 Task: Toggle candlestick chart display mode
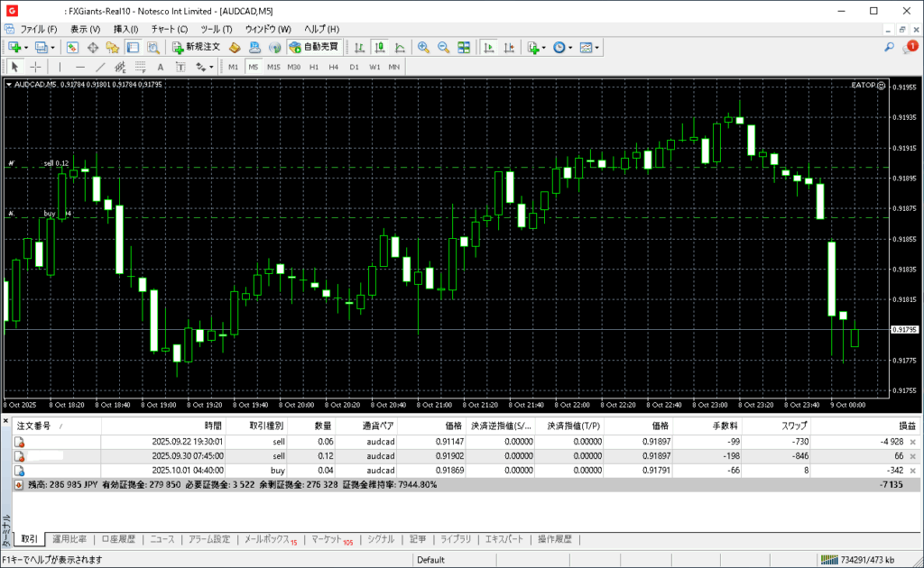pos(380,47)
